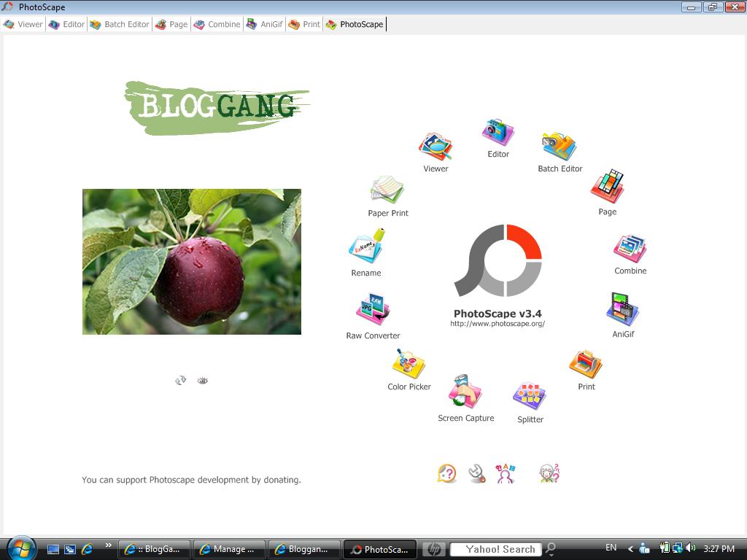Go to the Combine tab

pos(217,24)
